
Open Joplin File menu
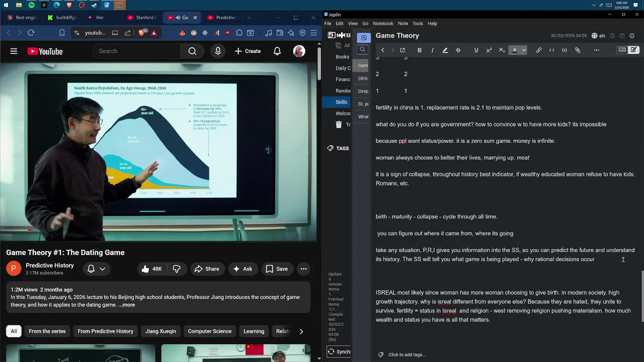pyautogui.click(x=328, y=23)
